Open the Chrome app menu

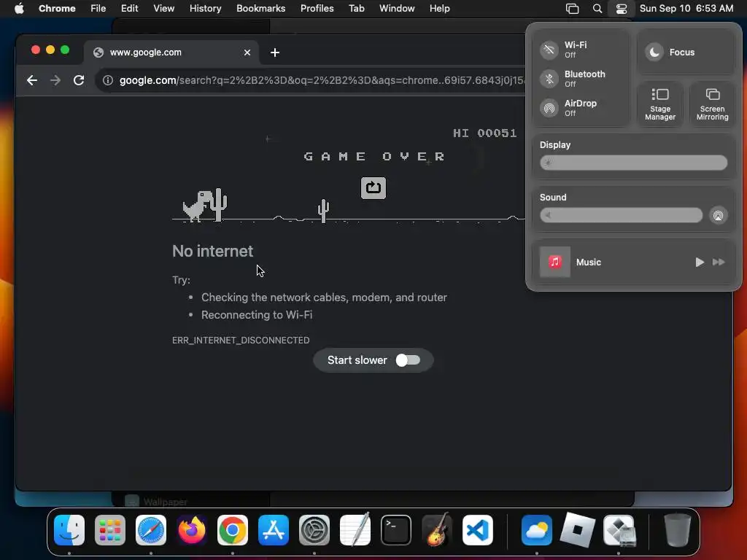[57, 9]
